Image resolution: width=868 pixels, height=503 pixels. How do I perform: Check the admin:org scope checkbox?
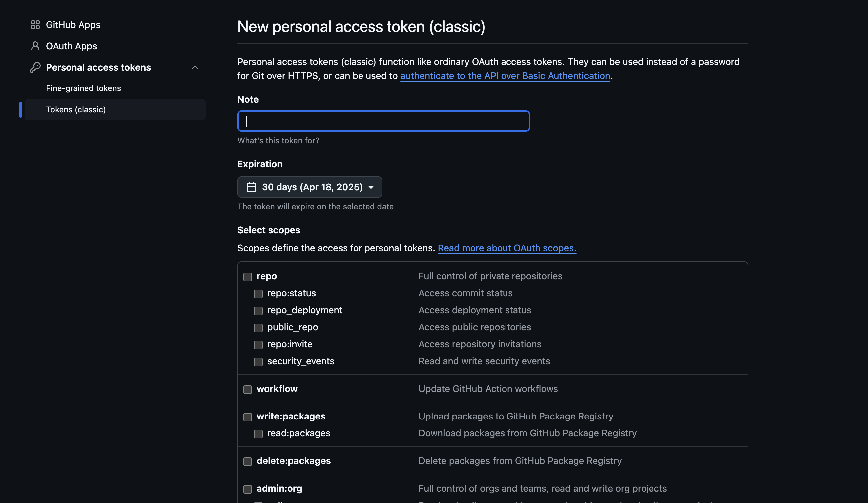[248, 489]
